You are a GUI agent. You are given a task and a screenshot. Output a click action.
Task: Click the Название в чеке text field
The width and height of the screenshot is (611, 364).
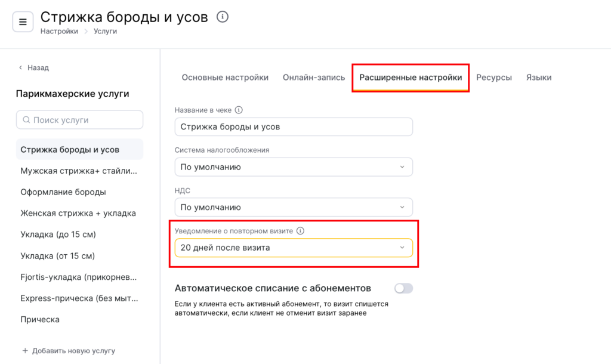pyautogui.click(x=294, y=127)
